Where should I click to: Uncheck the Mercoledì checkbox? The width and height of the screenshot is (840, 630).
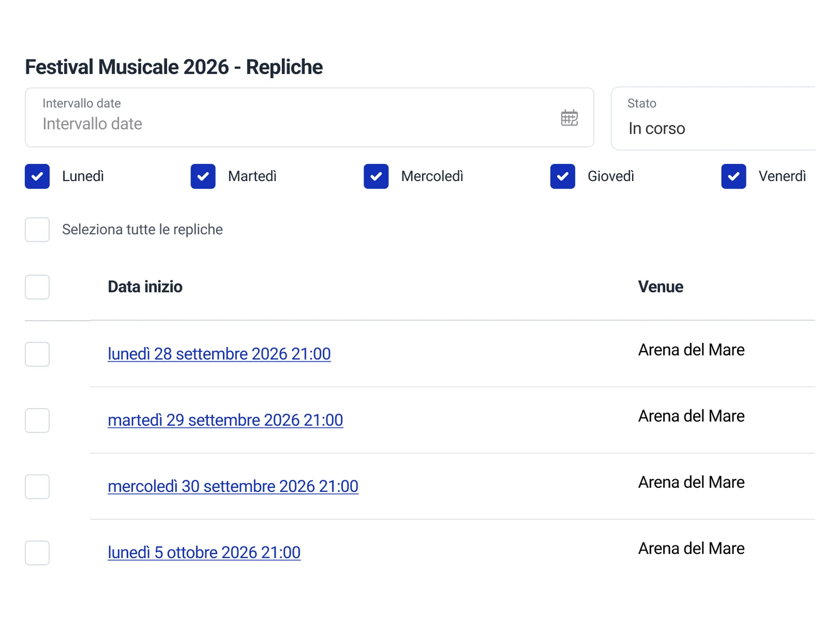coord(376,176)
